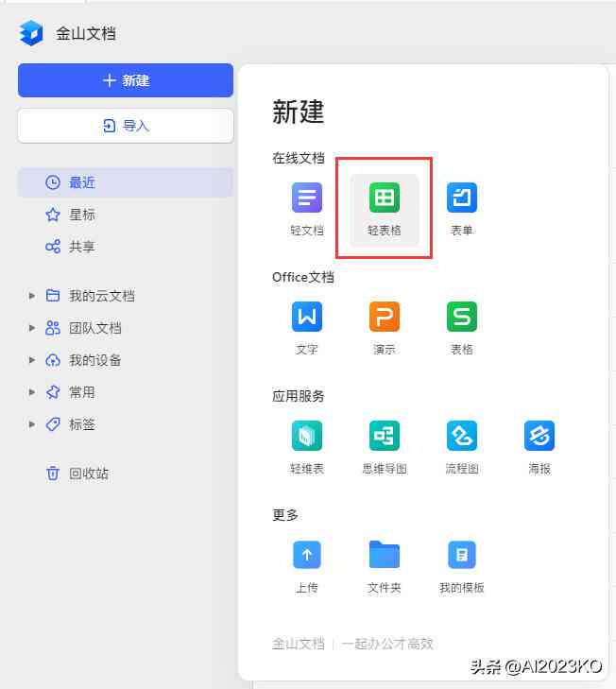This screenshot has height=689, width=616.
Task: Click the 应用服务 section heading
Action: coord(299,396)
